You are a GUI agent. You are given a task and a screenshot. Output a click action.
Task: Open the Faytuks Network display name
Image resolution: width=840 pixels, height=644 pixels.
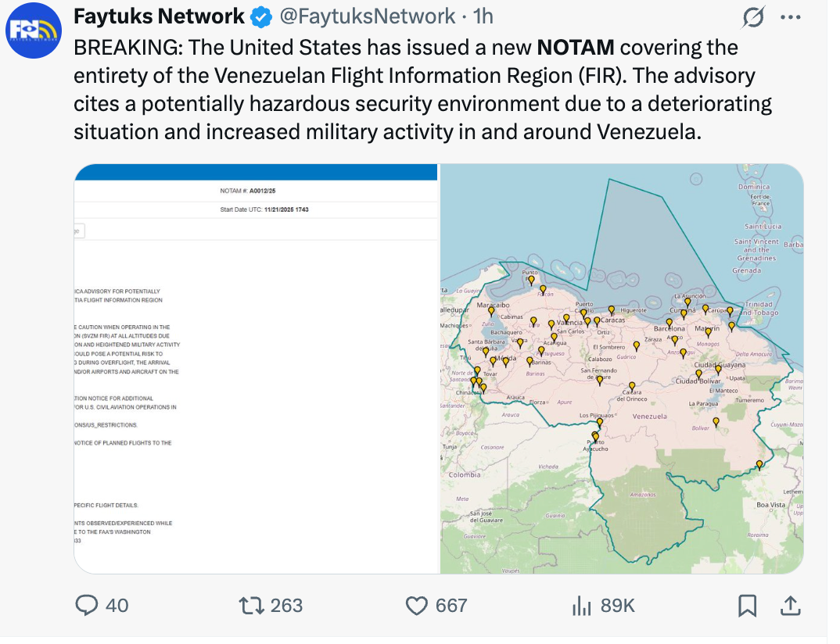tap(159, 16)
